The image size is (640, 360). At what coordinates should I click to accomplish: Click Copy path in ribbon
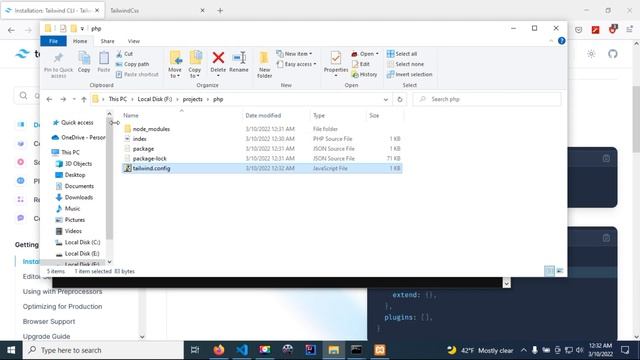133,64
